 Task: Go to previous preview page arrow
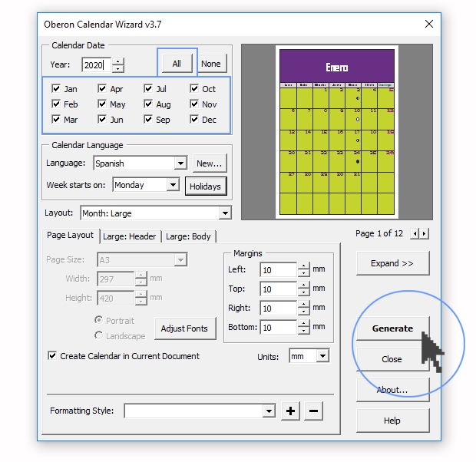pos(416,233)
